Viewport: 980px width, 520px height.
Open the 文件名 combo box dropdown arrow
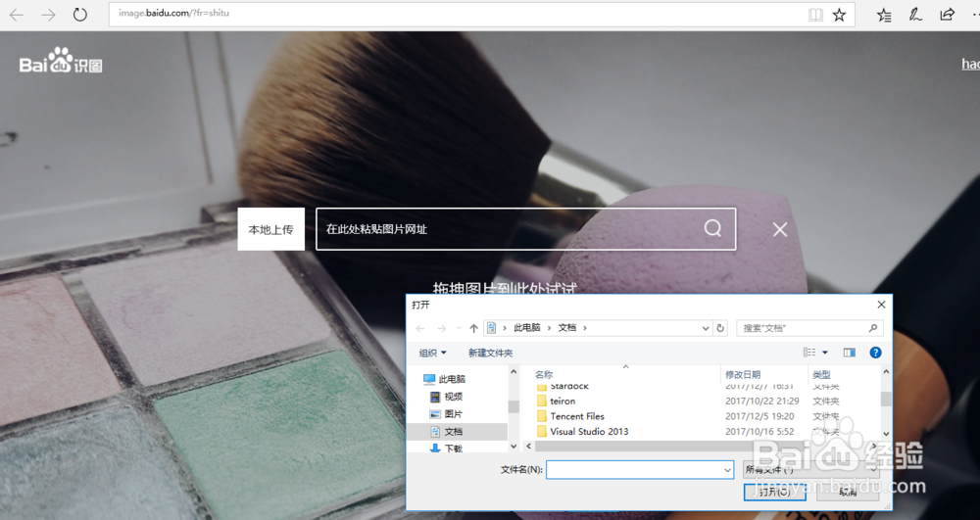point(727,470)
